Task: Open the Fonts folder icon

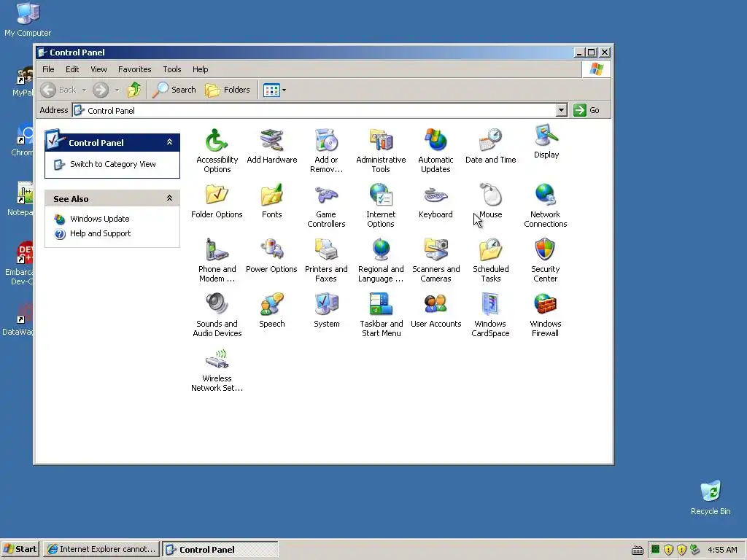Action: (x=271, y=201)
